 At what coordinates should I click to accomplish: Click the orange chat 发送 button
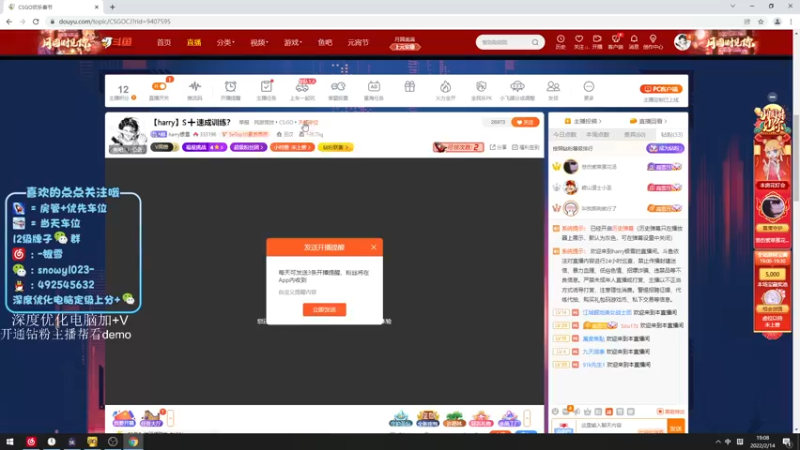676,428
